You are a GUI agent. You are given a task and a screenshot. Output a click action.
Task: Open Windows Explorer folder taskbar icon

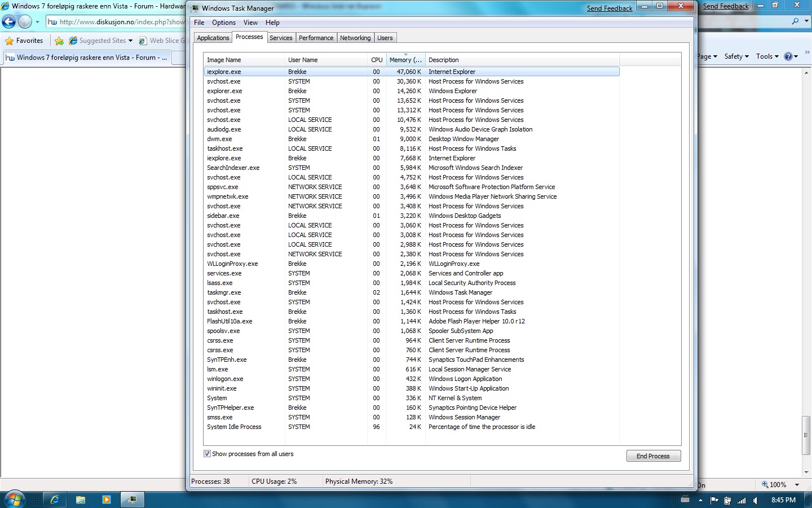pos(81,500)
